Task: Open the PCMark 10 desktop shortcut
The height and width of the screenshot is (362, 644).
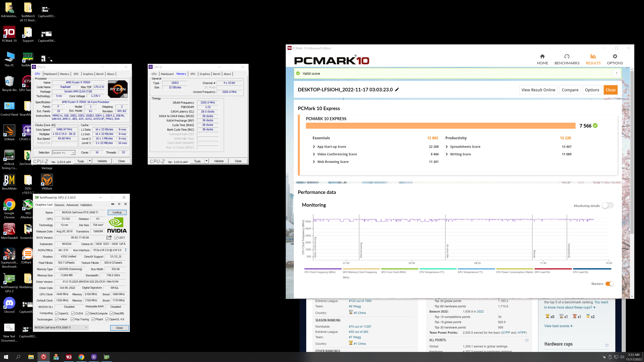Action: tap(9, 35)
